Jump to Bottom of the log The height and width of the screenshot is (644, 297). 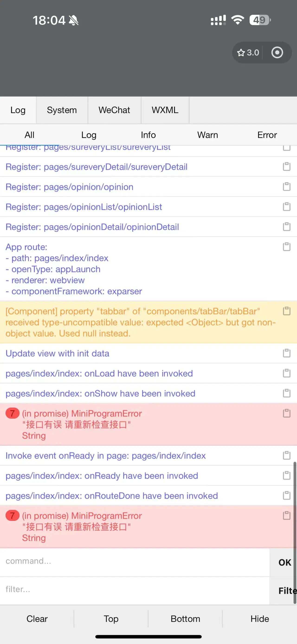tap(185, 619)
